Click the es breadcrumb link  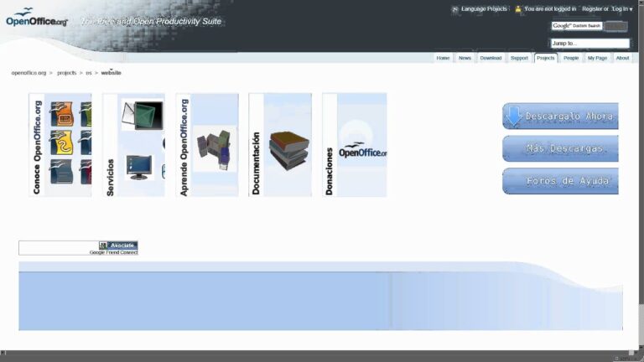[x=89, y=73]
